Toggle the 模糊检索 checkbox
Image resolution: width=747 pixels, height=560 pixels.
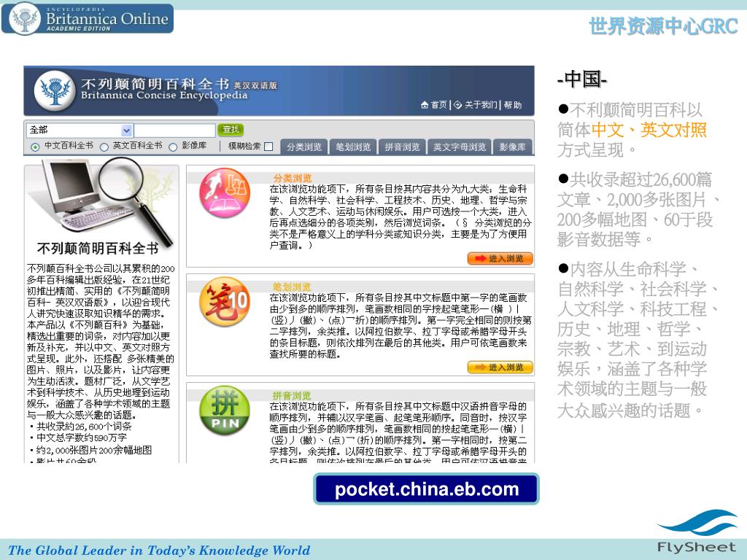click(x=268, y=147)
